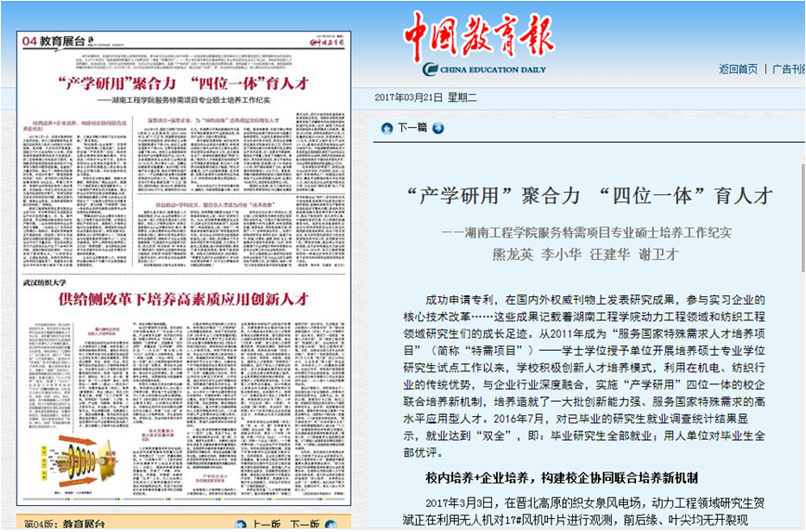This screenshot has height=532, width=806.
Task: Open the 广告刊例 link
Action: [787, 69]
